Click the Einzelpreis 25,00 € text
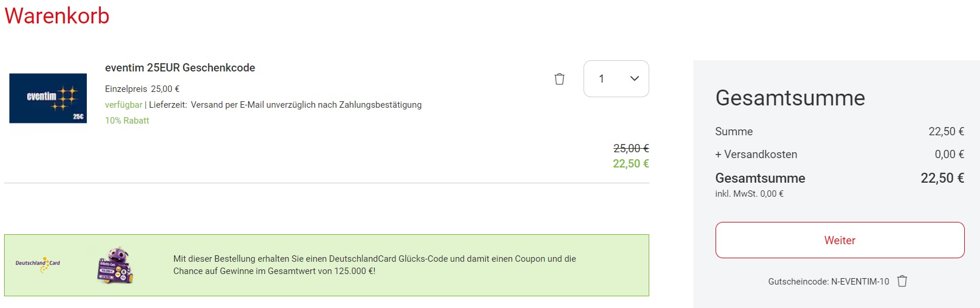980x308 pixels. pos(142,89)
